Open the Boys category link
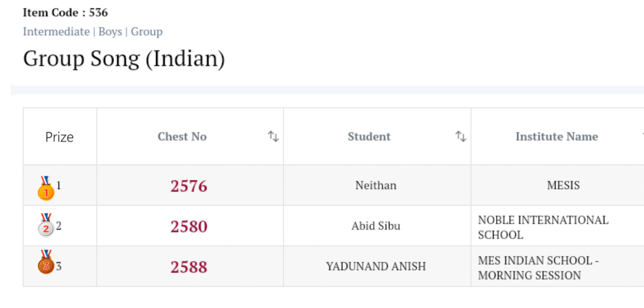This screenshot has height=308, width=644. tap(110, 31)
